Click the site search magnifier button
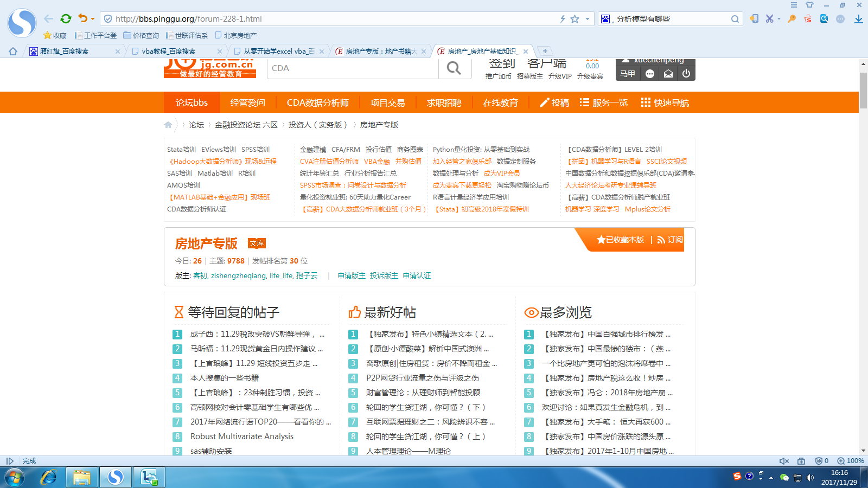 (454, 68)
